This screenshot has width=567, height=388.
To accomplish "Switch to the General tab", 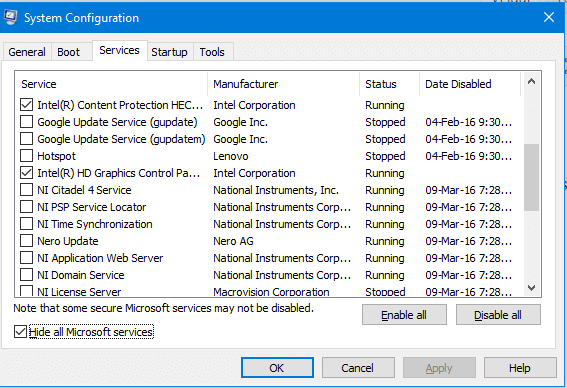I will [x=27, y=52].
